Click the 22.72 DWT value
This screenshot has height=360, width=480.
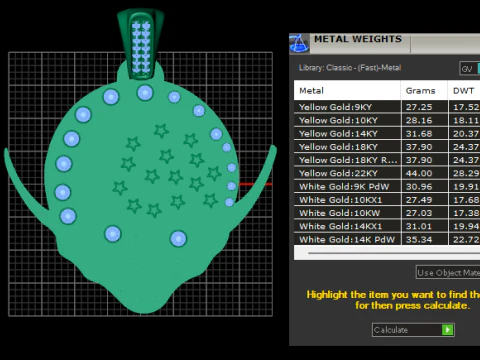pos(466,239)
